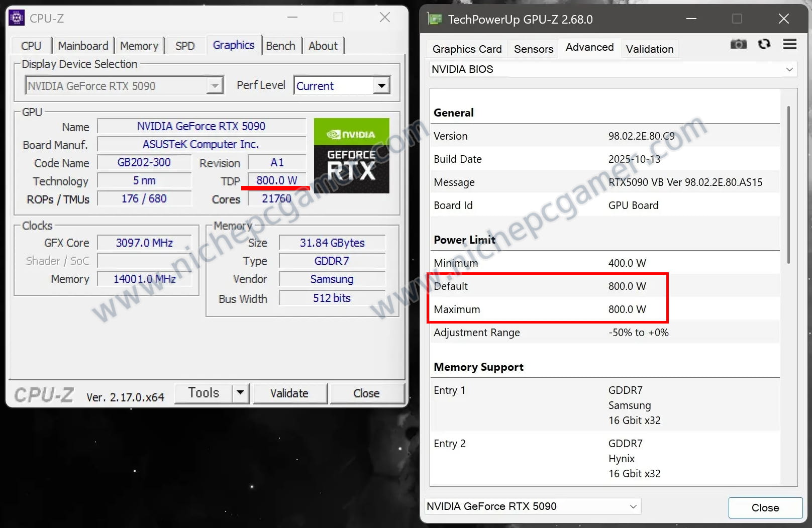
Task: Switch to the Mainboard tab
Action: [x=83, y=46]
